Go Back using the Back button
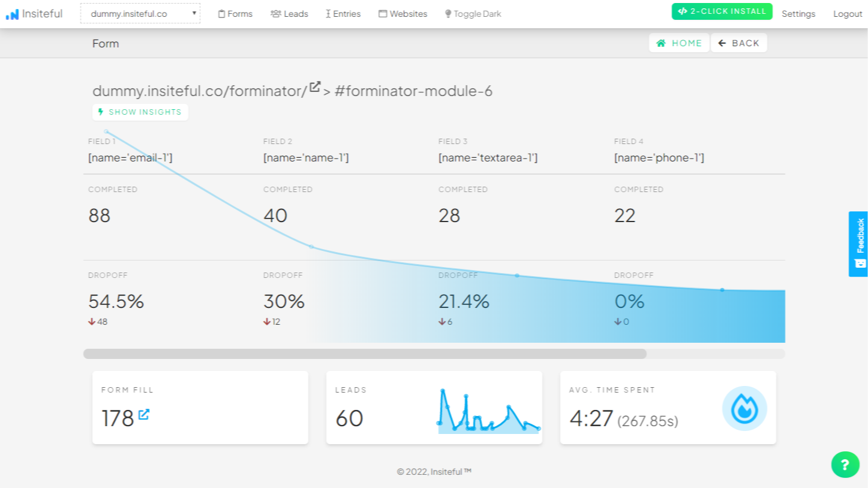Screen dimensions: 868x488 738,43
